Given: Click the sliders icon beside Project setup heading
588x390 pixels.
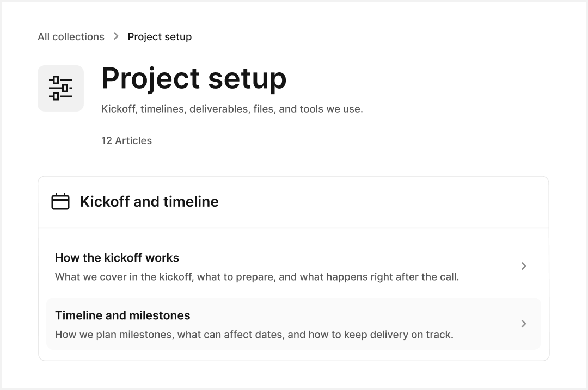Looking at the screenshot, I should coord(60,88).
